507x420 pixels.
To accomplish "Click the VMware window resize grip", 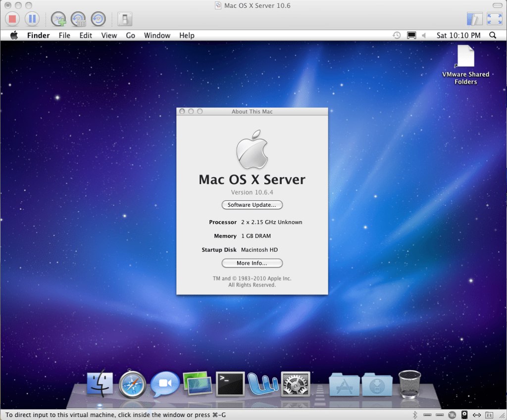I will (502, 416).
